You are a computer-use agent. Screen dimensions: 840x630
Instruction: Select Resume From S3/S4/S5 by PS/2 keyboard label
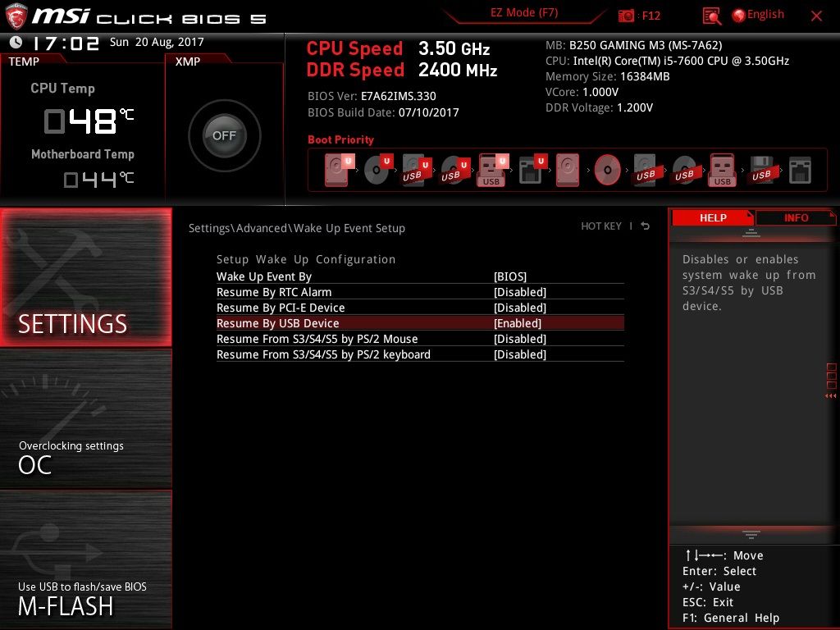click(323, 354)
